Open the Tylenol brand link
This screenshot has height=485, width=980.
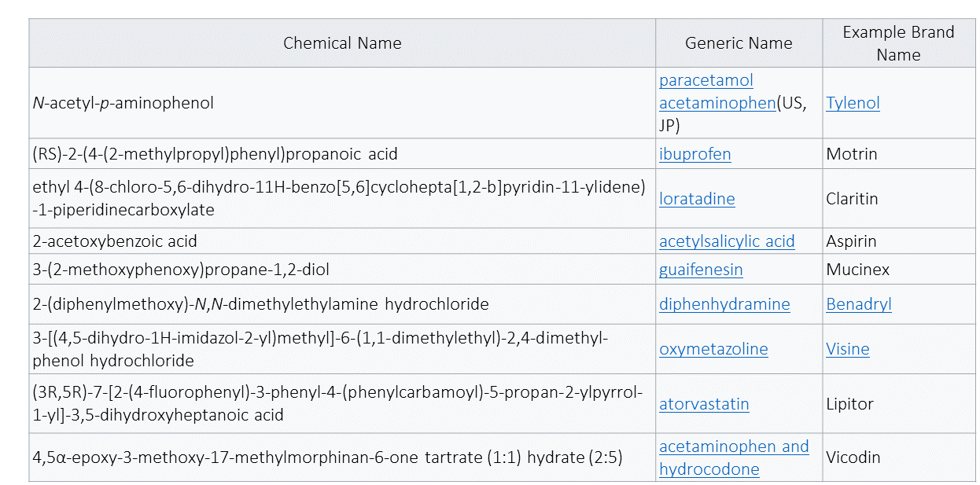coord(853,103)
